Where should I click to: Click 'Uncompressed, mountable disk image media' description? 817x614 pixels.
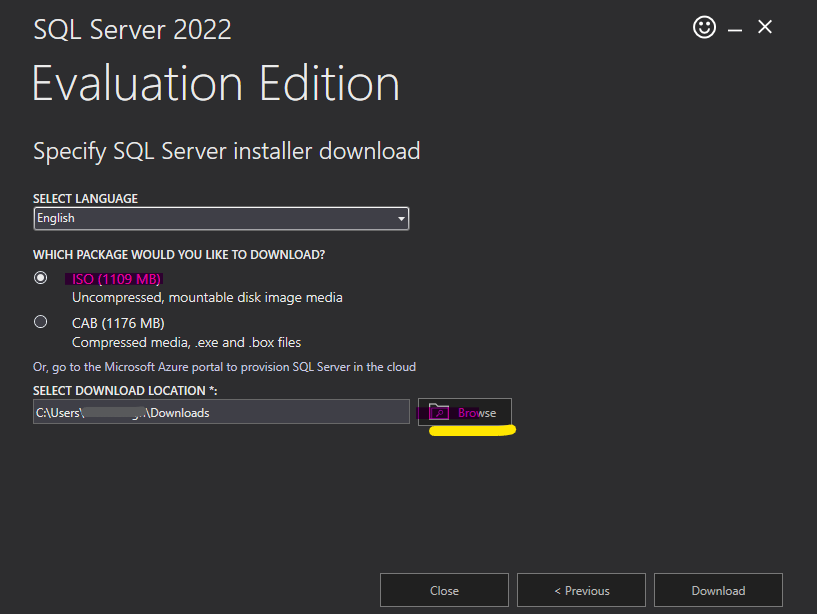pos(207,298)
